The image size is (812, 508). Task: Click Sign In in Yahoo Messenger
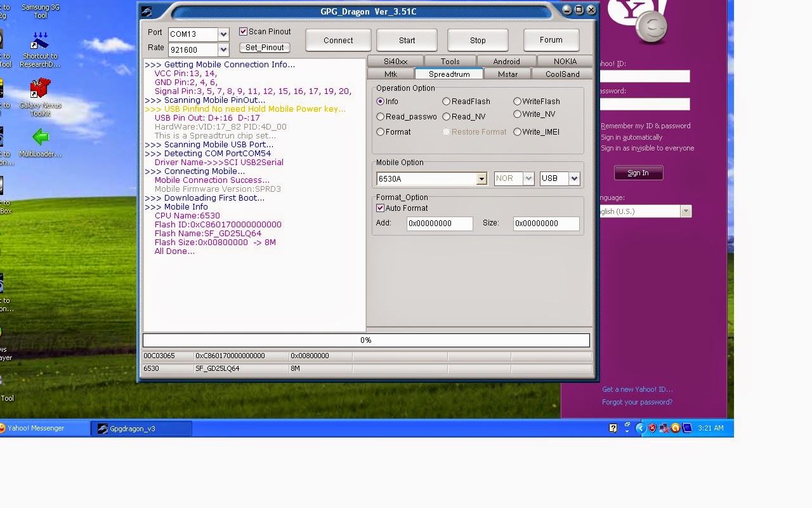(638, 173)
